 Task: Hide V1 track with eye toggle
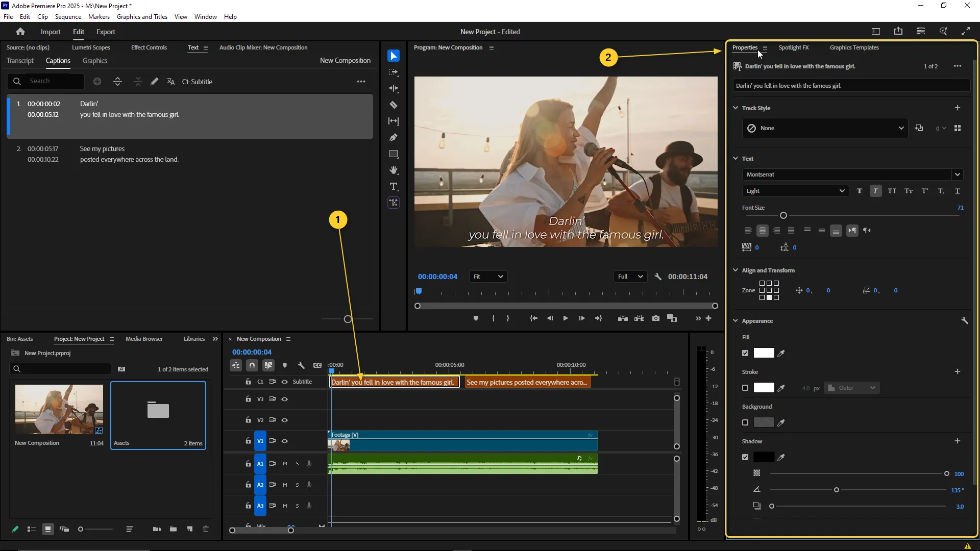(x=285, y=441)
